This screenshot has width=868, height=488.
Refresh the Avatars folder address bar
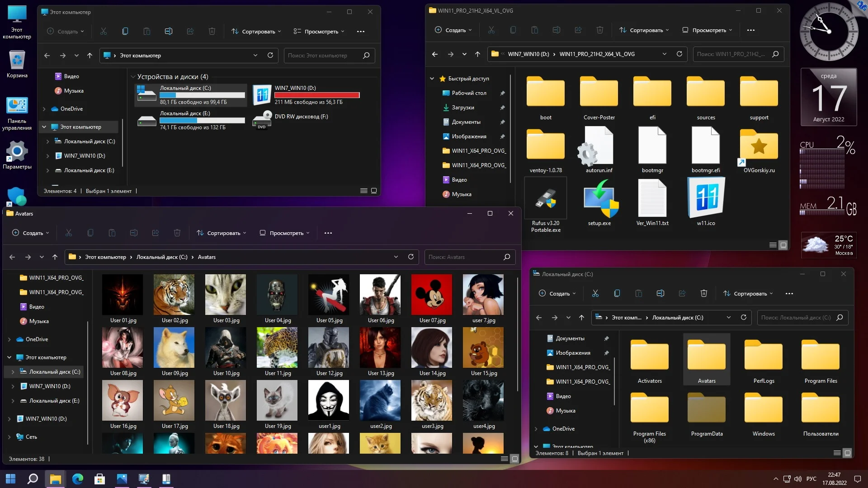[x=411, y=257]
